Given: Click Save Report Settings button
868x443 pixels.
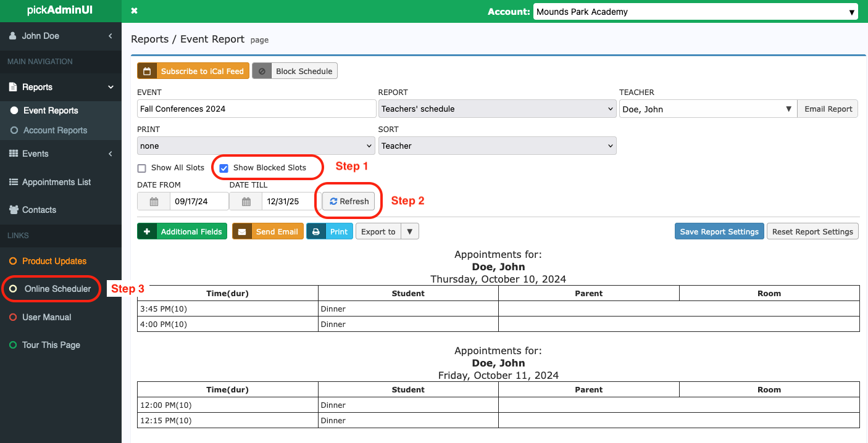Looking at the screenshot, I should (719, 232).
